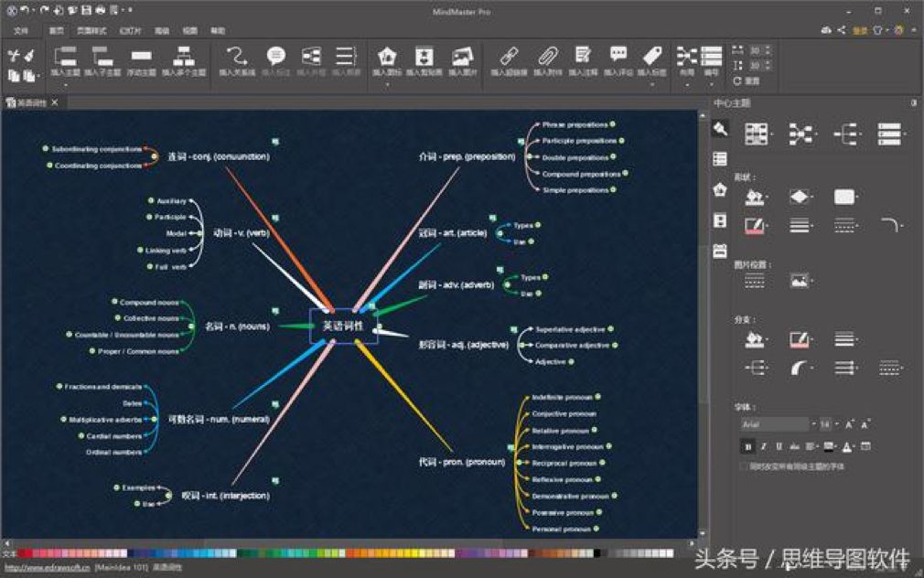The width and height of the screenshot is (924, 578).
Task: Open the shape fill color dropdown in side panel
Action: tap(757, 197)
